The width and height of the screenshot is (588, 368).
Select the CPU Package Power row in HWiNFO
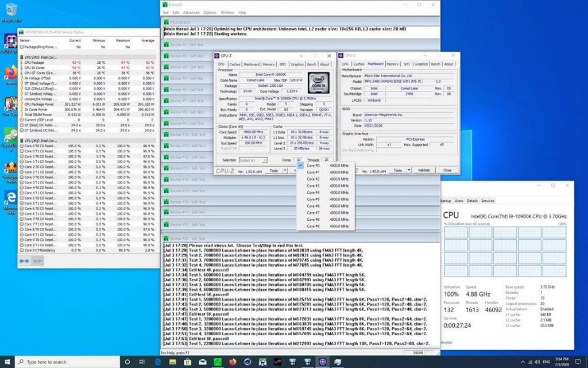(88, 104)
